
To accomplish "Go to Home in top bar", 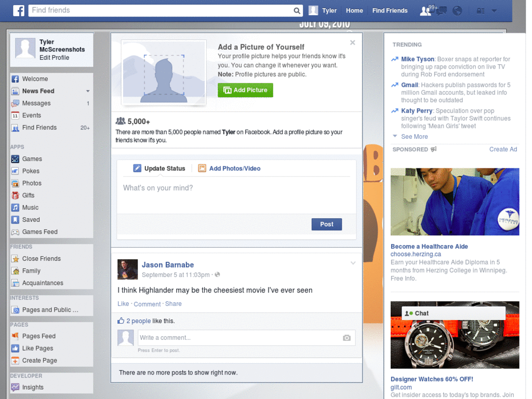I will [354, 10].
